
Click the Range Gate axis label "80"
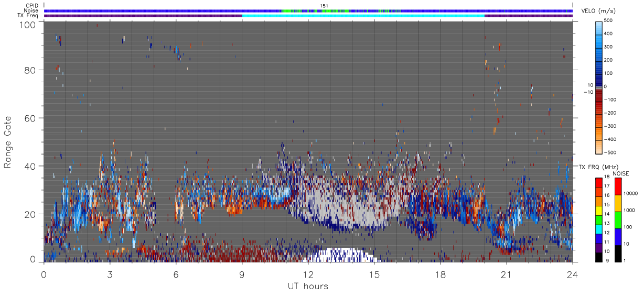click(30, 70)
